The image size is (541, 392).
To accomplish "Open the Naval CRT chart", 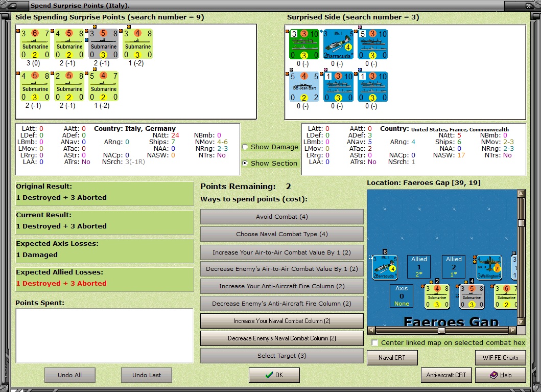I will (x=392, y=358).
